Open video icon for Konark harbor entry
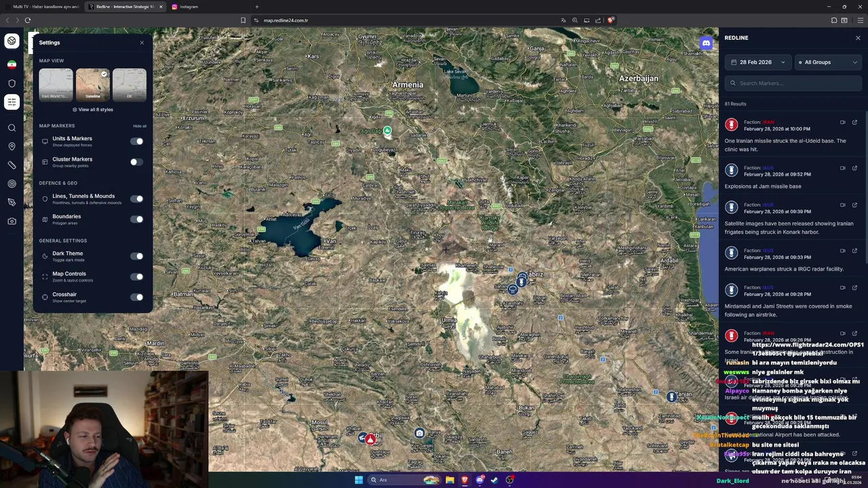This screenshot has width=868, height=488. (x=843, y=205)
